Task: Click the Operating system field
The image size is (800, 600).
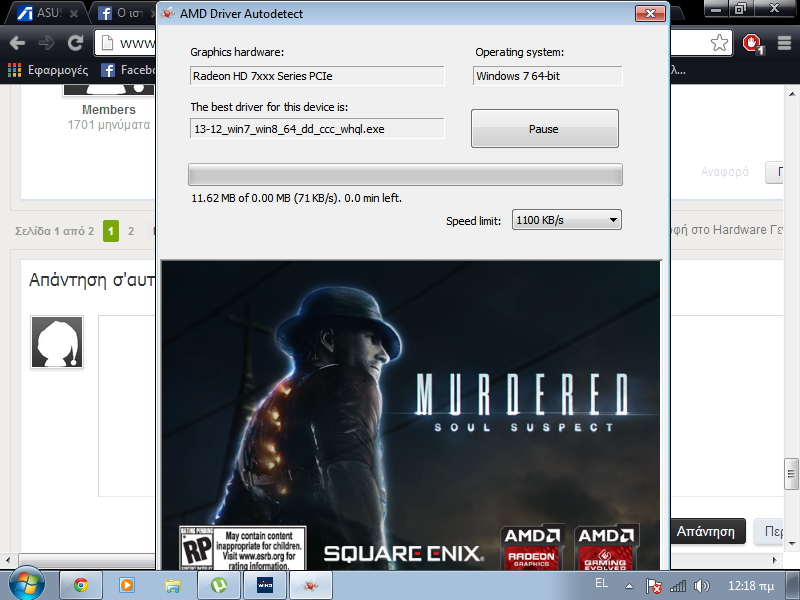Action: (547, 76)
